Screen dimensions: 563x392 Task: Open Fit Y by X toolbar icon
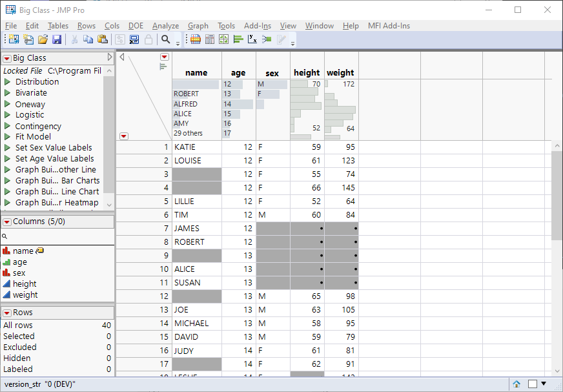coord(253,40)
